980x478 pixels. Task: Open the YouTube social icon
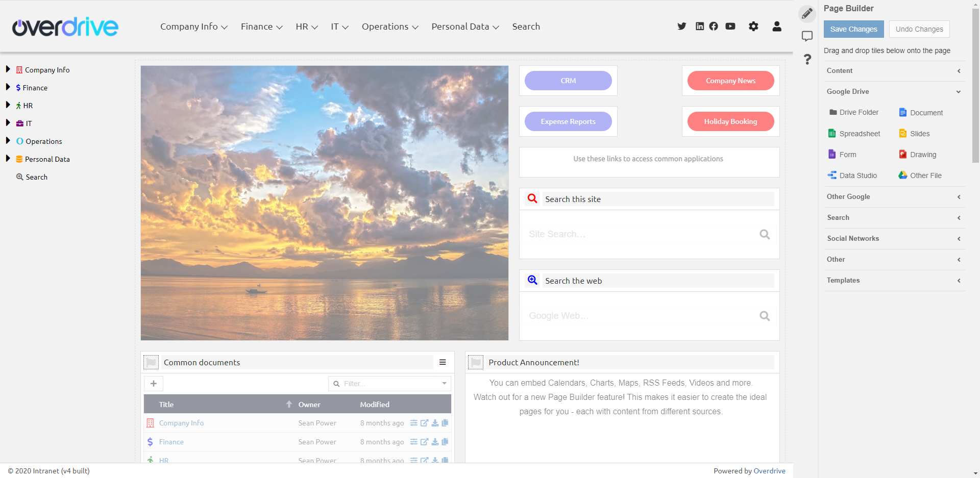pyautogui.click(x=730, y=26)
